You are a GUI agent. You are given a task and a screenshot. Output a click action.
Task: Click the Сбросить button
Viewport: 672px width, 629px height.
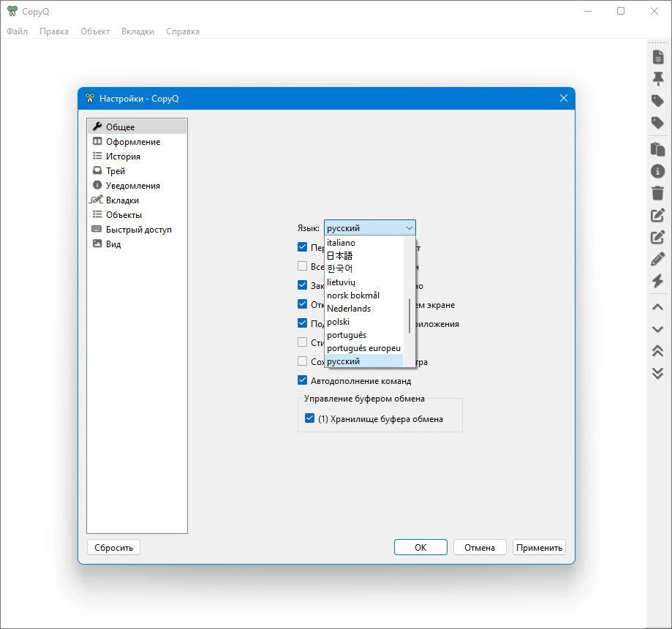(x=113, y=548)
